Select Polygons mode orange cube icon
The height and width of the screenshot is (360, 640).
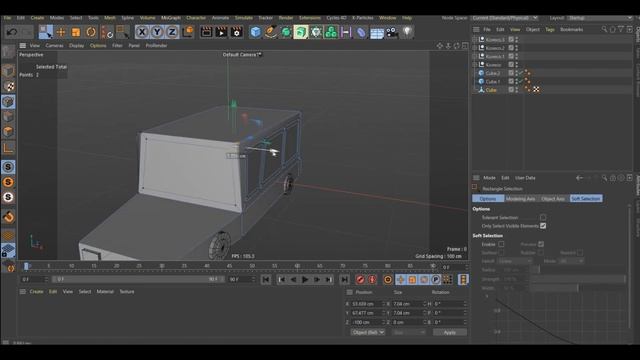point(8,131)
